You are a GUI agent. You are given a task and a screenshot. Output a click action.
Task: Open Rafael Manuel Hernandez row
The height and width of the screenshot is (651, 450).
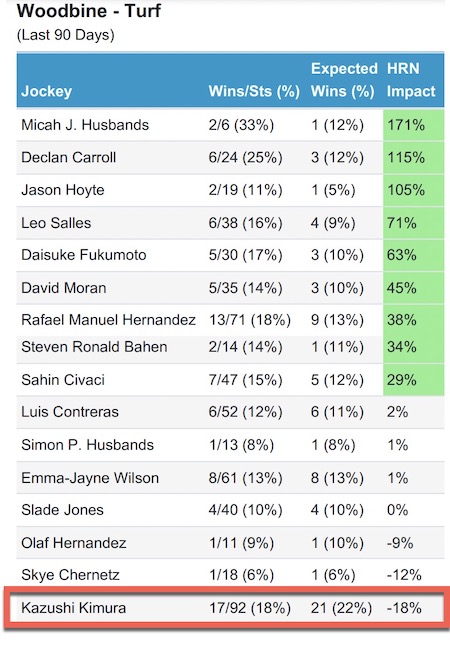tap(230, 320)
